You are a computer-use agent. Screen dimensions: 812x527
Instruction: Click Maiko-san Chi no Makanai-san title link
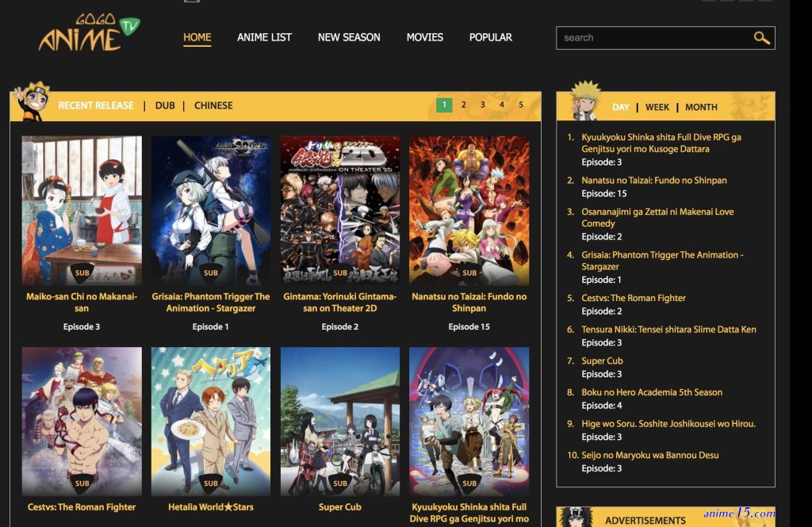(x=82, y=302)
